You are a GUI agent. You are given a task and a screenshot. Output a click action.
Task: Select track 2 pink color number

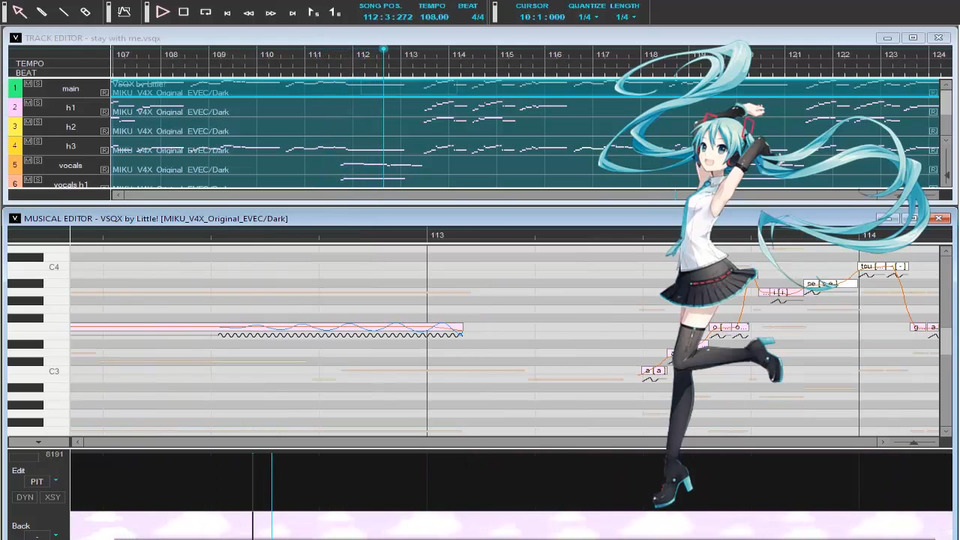(x=15, y=107)
